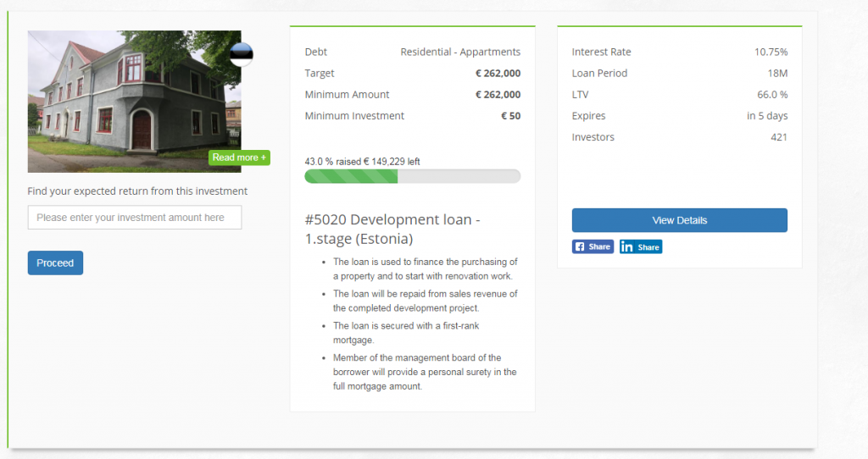Click the Investors count 421

(778, 137)
